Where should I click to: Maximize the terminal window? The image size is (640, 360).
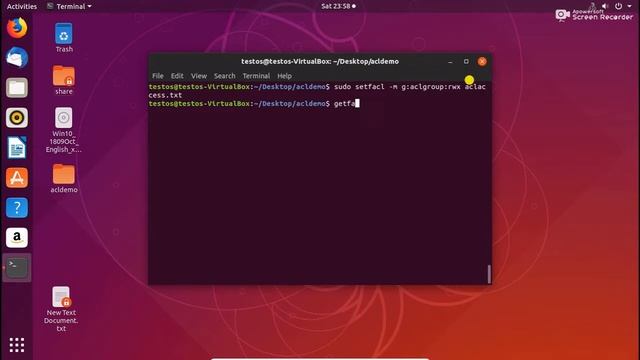pyautogui.click(x=466, y=62)
